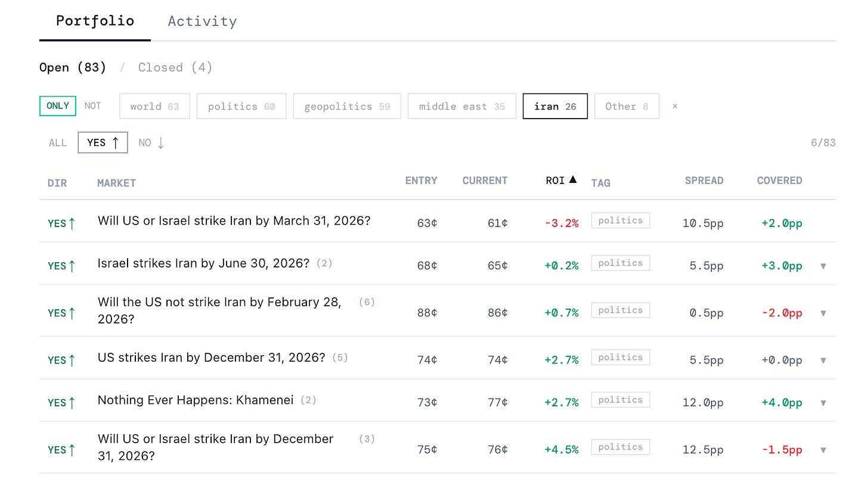Filter by YES direction
868x485 pixels.
(x=103, y=142)
